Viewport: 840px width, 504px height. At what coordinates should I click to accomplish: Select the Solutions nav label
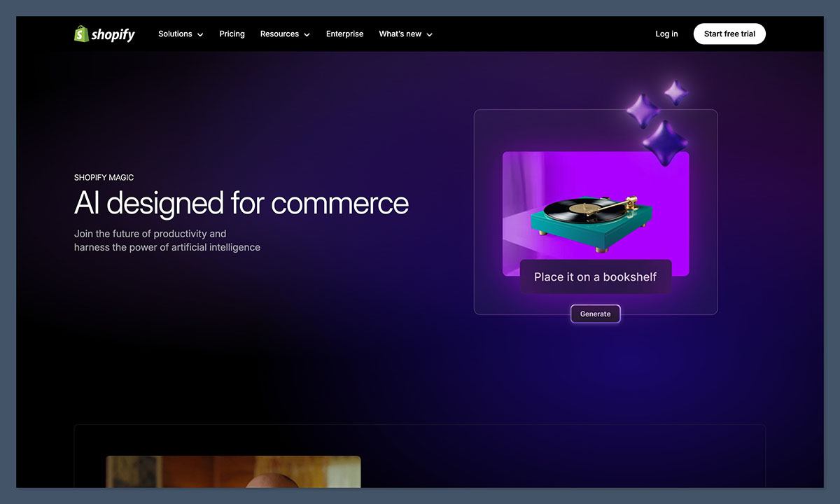coord(175,34)
